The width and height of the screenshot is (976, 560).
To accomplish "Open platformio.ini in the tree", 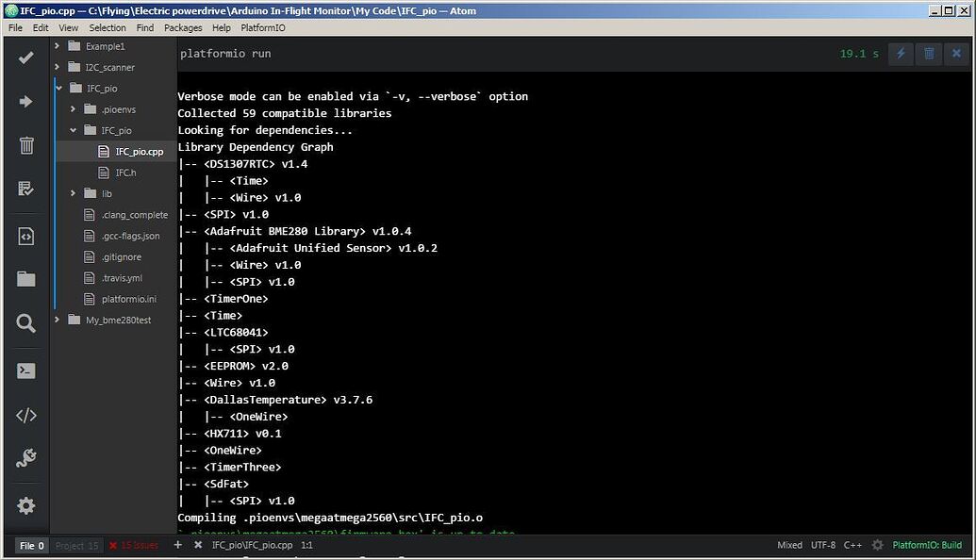I will pos(128,299).
